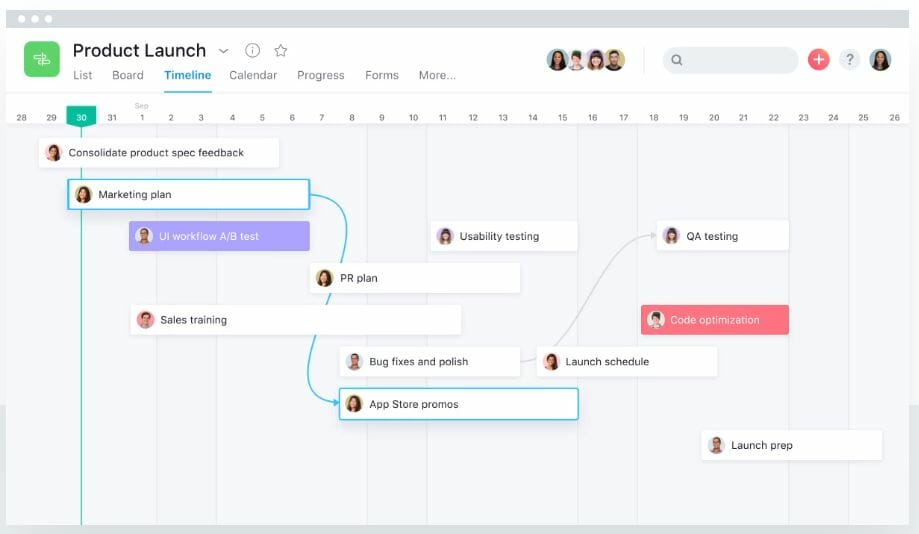
Task: Click the search magnifier icon
Action: tap(677, 60)
